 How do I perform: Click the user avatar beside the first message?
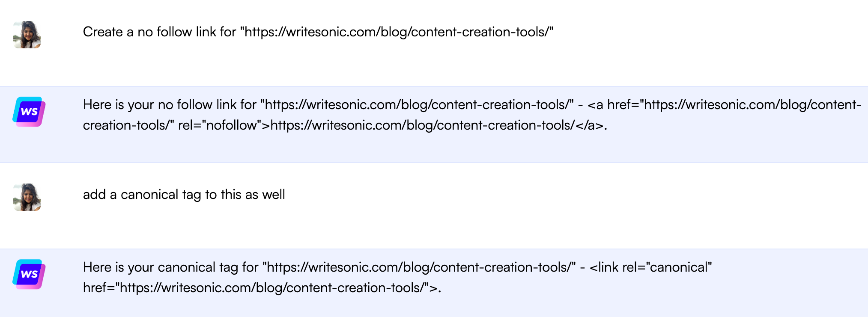point(27,35)
